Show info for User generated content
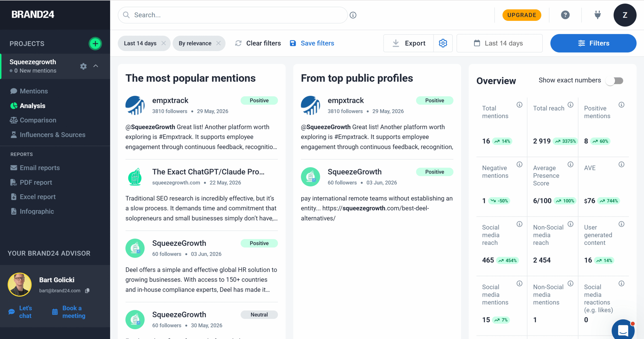 (621, 224)
